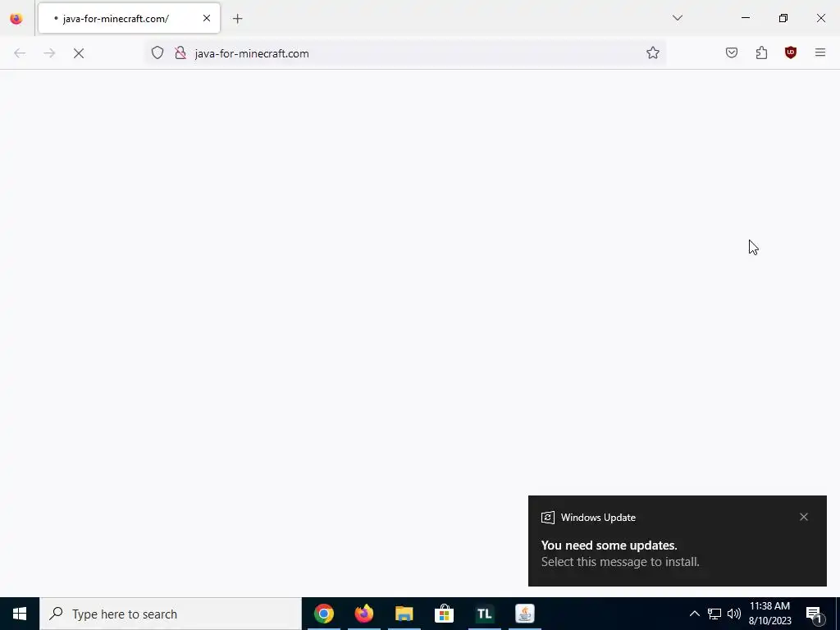840x630 pixels.
Task: Go back one page
Action: 20,53
